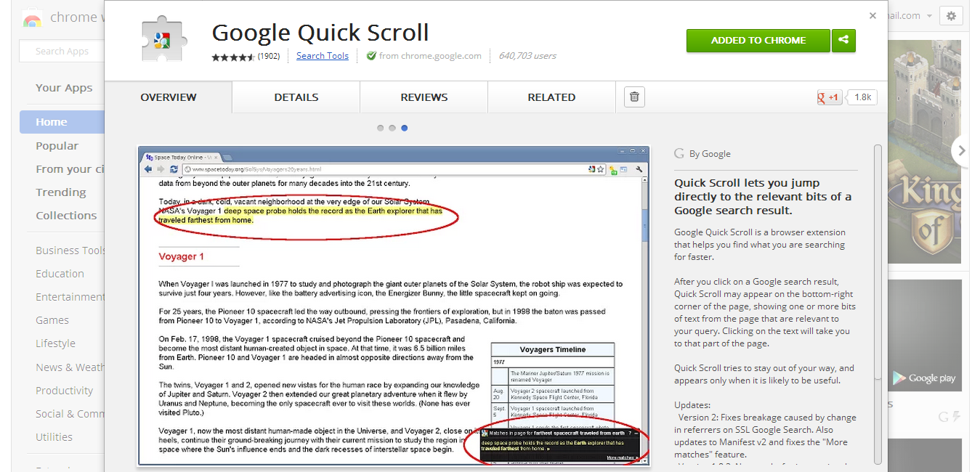Open settings using the gear icon
Viewport: 980px width, 472px height.
click(952, 15)
